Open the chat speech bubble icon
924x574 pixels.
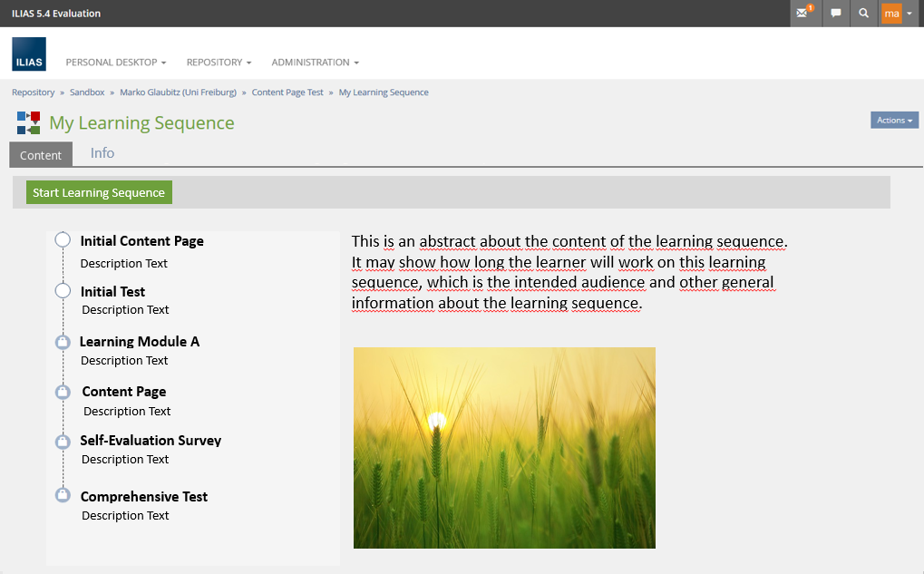pyautogui.click(x=835, y=14)
